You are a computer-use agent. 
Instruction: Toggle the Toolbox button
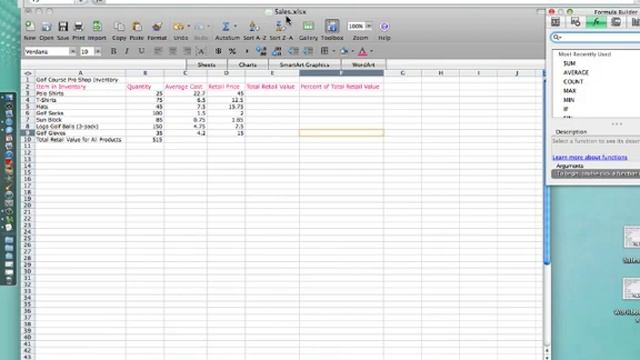coord(332,27)
